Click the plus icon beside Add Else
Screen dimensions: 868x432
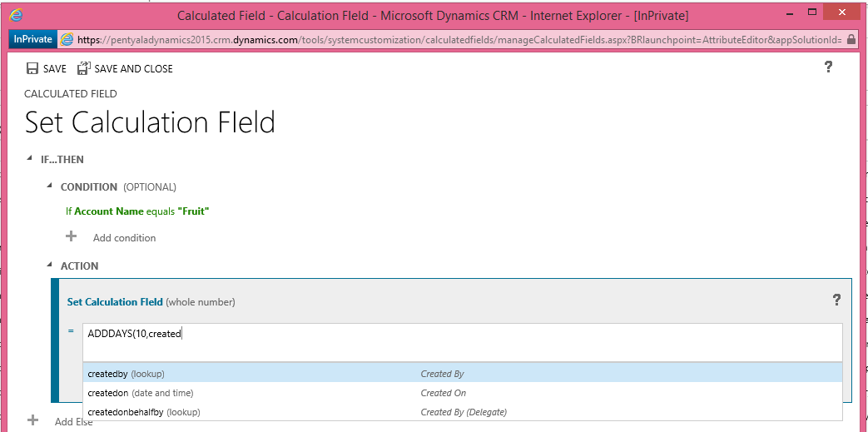pyautogui.click(x=33, y=421)
